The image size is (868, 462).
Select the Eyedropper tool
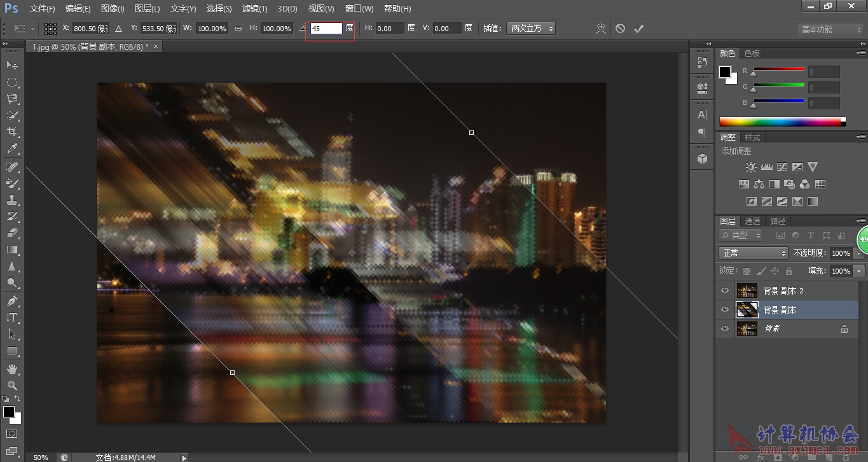[12, 149]
